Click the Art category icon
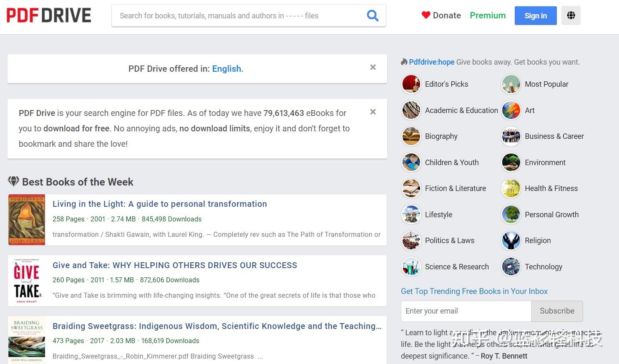Screen dimensions: 619x364 click(511, 110)
